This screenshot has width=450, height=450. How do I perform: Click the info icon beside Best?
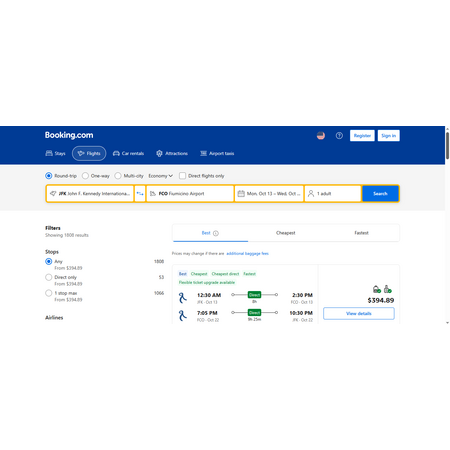pyautogui.click(x=216, y=233)
